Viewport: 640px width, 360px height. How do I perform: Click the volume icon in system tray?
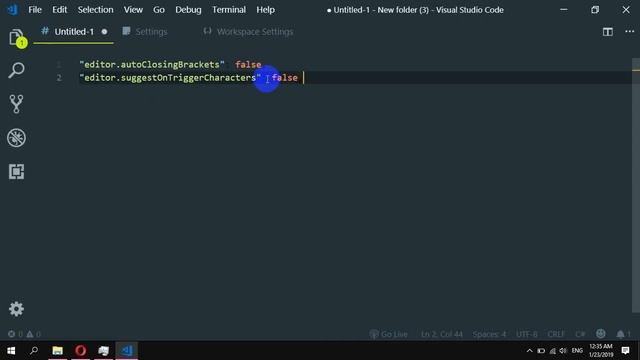coord(563,351)
